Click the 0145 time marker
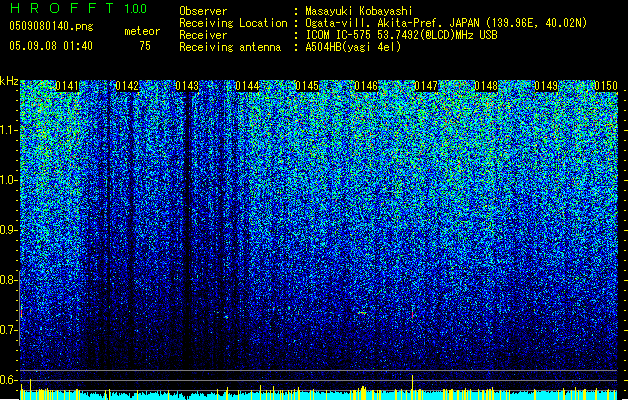 coord(307,86)
